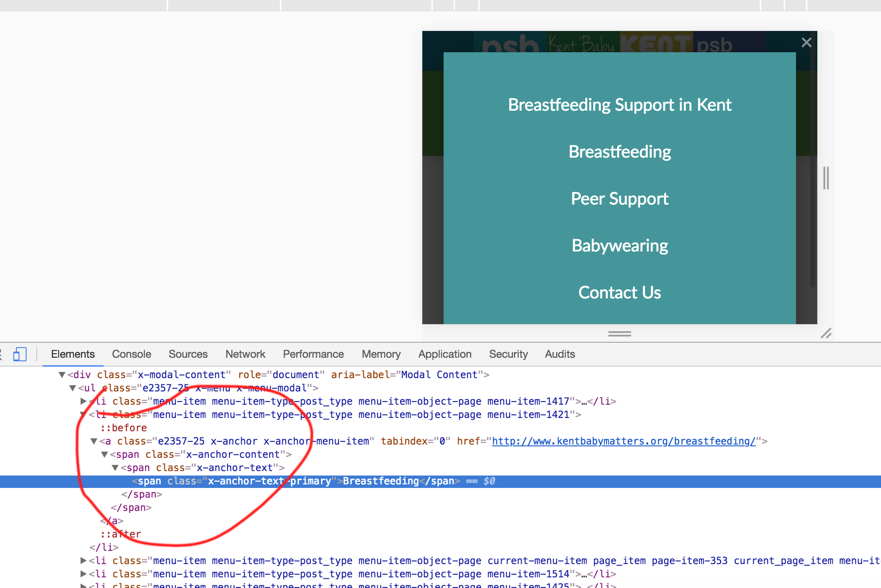Image resolution: width=881 pixels, height=588 pixels.
Task: Open Breastfeeding Support in Kent link
Action: click(619, 105)
